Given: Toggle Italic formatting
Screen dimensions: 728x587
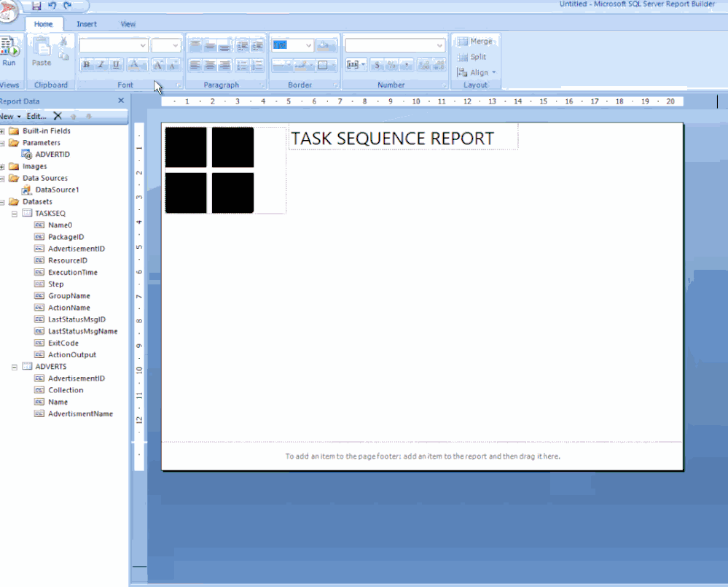Looking at the screenshot, I should tap(101, 65).
